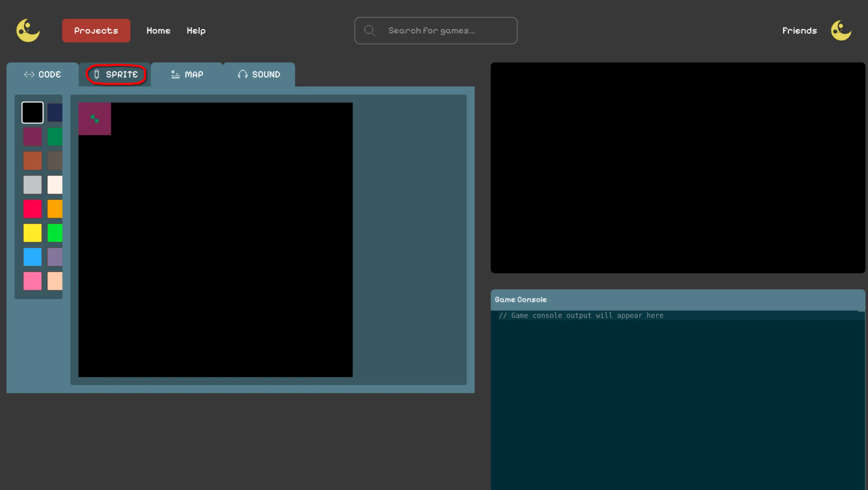
Task: Select the dark purple color swatch
Action: [32, 137]
